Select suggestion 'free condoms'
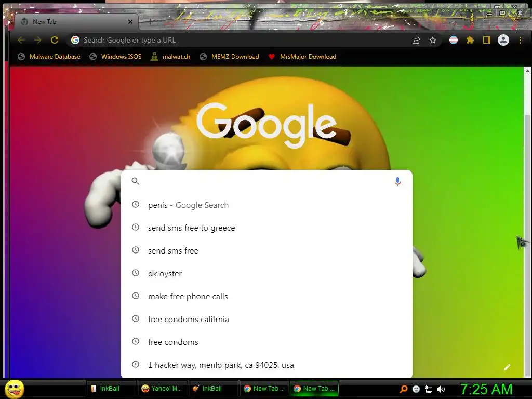Screen dimensions: 532x399 pos(267,342)
